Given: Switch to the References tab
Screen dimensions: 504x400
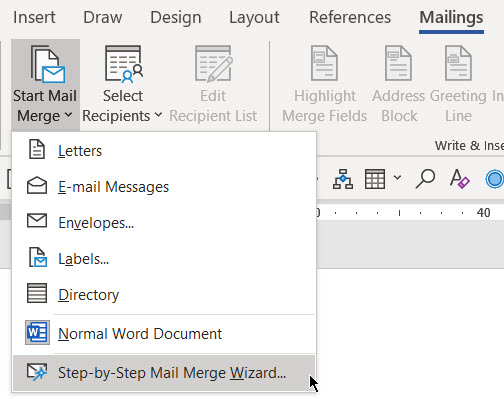Looking at the screenshot, I should 350,17.
